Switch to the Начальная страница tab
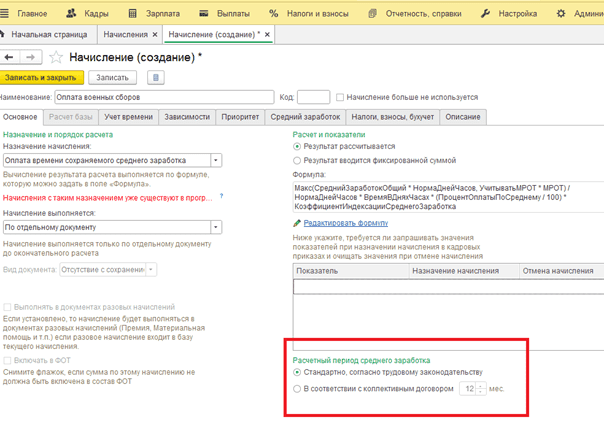Viewport: 604px width, 421px height. click(49, 35)
